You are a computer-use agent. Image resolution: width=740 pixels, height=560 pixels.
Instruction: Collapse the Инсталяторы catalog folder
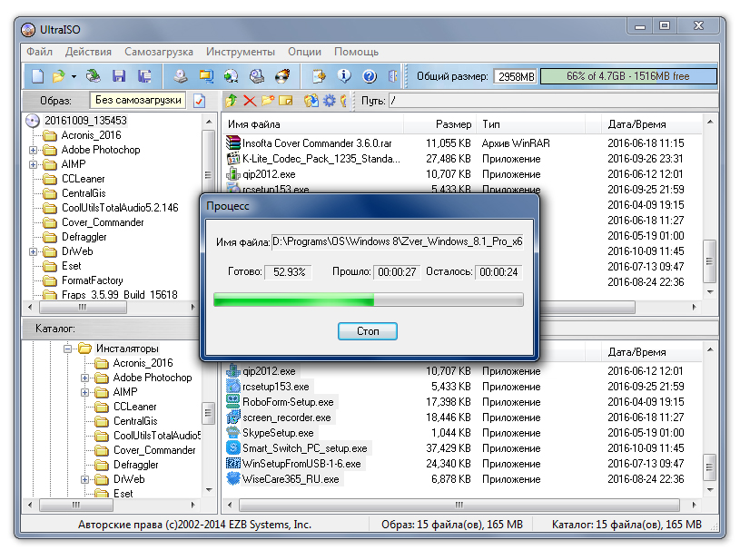pyautogui.click(x=67, y=349)
